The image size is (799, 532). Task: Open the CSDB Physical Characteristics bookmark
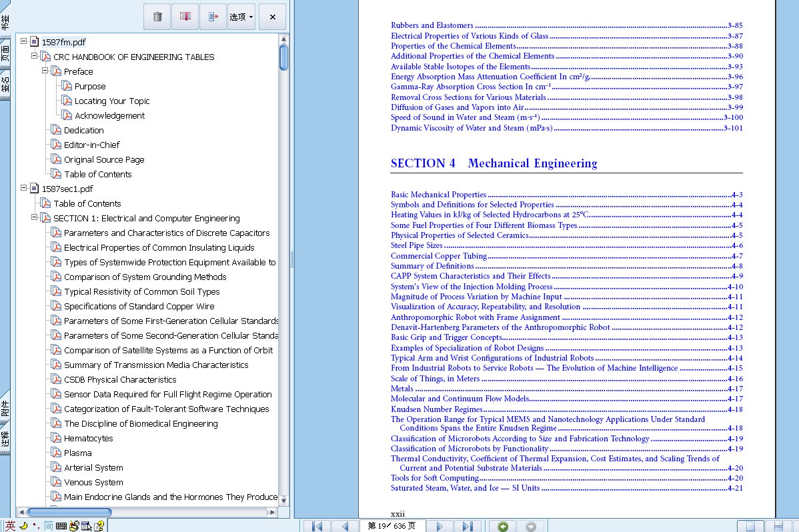(120, 379)
